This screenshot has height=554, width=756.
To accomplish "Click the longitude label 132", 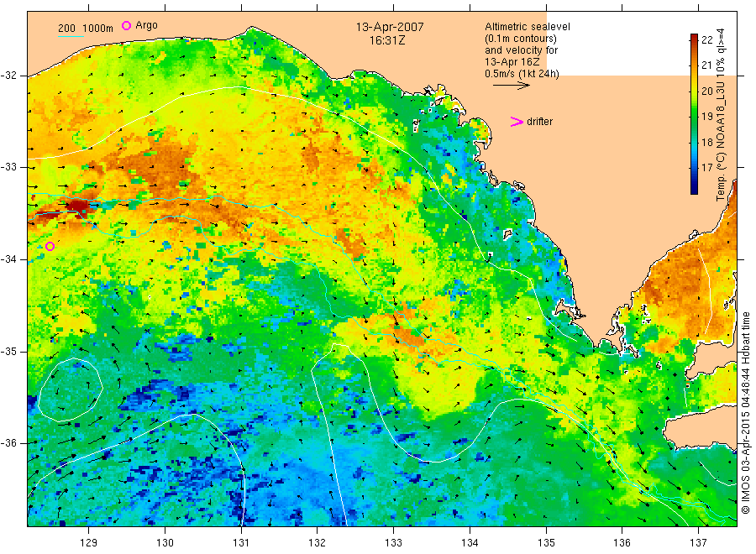I will point(318,543).
